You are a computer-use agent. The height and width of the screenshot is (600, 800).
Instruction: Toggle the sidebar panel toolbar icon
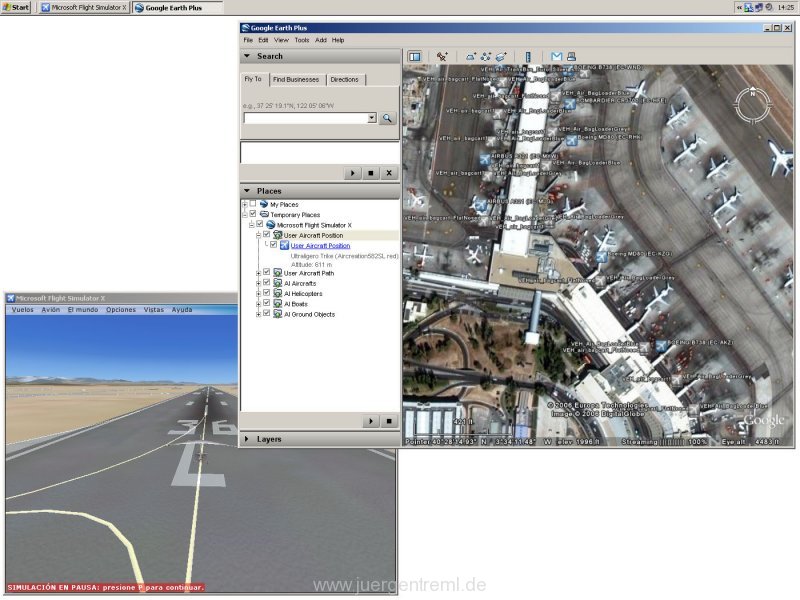(415, 57)
